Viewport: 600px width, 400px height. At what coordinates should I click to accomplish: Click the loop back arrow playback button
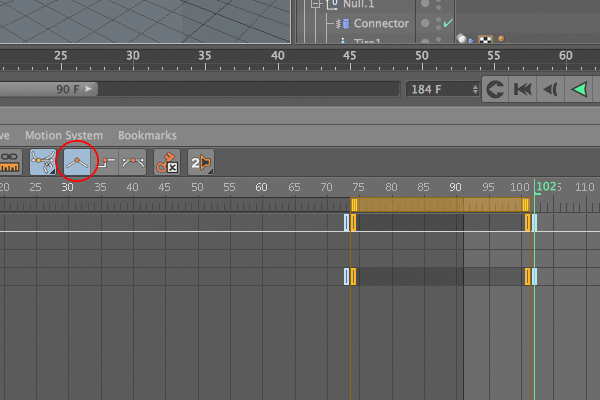pos(495,90)
